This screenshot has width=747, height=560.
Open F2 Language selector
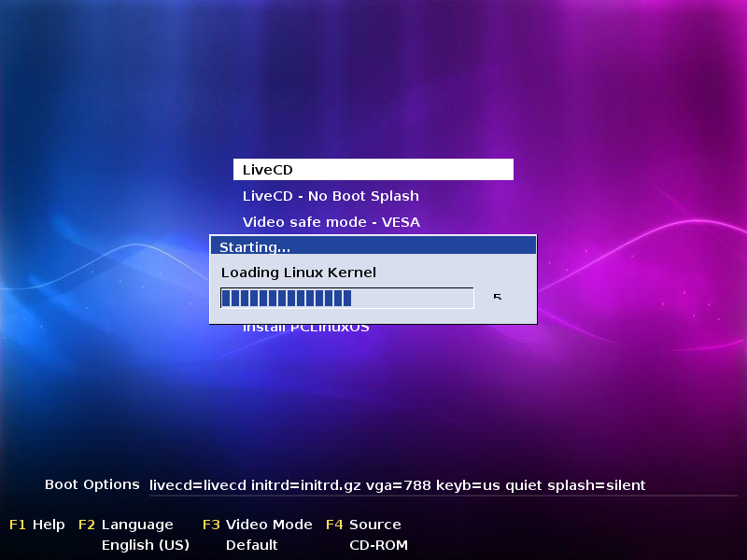[126, 525]
